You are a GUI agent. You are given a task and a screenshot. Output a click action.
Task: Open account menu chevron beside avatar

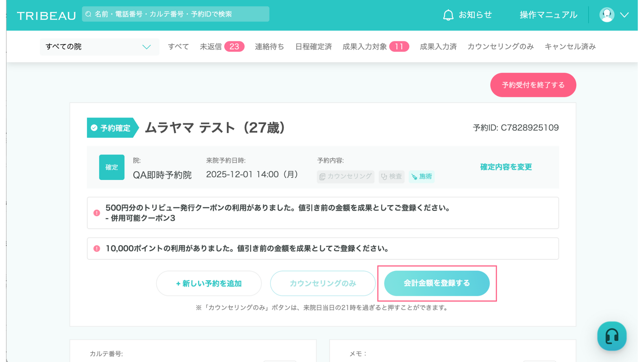tap(624, 15)
